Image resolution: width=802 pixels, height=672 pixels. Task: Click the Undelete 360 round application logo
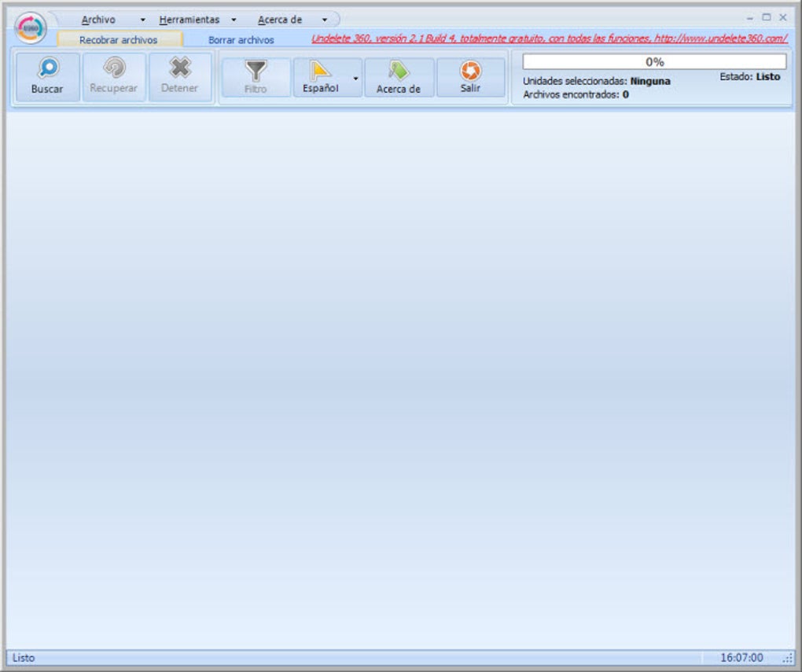click(x=31, y=28)
